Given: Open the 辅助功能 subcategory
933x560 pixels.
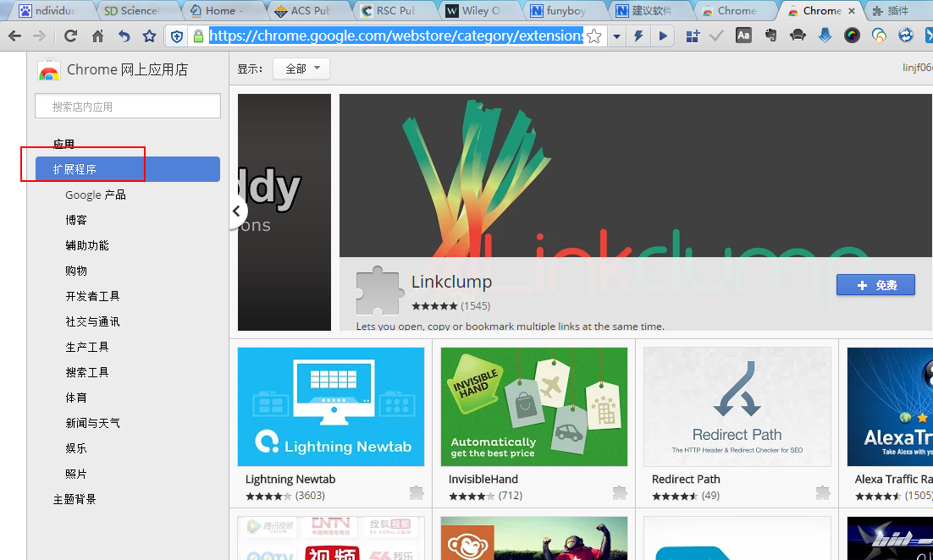Looking at the screenshot, I should 87,245.
